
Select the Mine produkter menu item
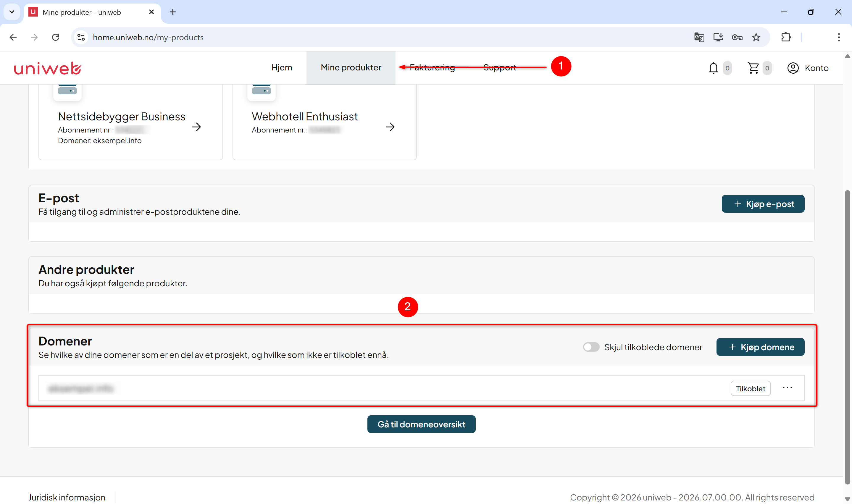351,68
